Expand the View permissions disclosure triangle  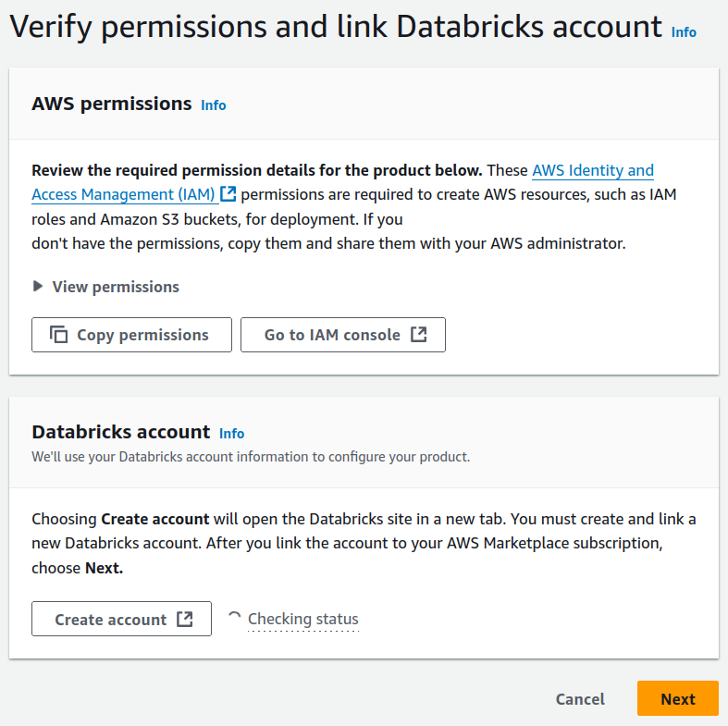click(x=38, y=287)
